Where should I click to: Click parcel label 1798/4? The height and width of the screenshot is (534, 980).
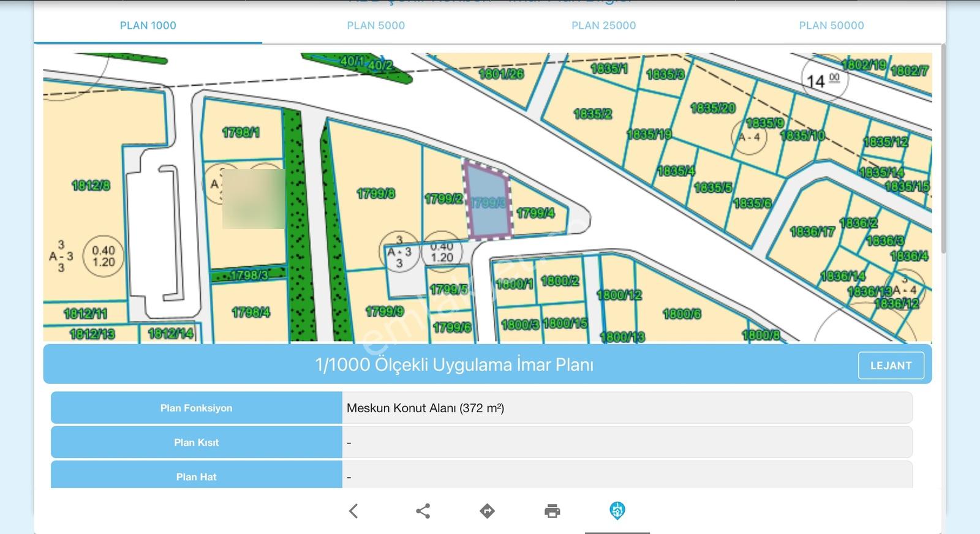[251, 312]
